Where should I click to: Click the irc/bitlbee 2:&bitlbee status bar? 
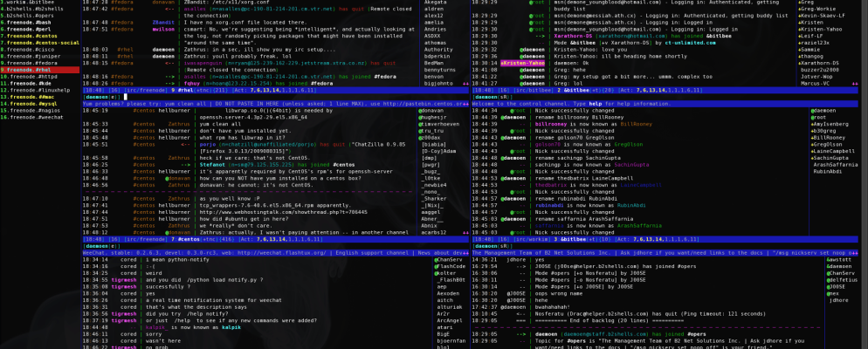coord(665,90)
